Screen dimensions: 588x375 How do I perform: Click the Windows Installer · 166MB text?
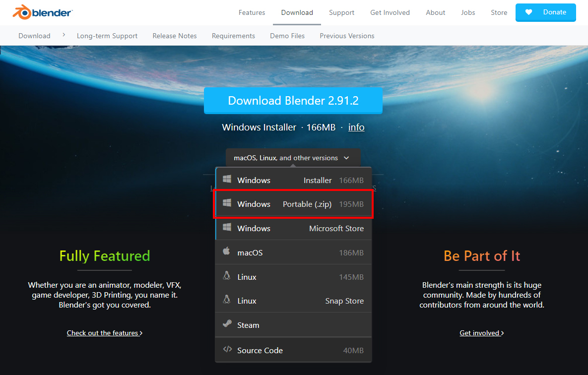pyautogui.click(x=279, y=127)
